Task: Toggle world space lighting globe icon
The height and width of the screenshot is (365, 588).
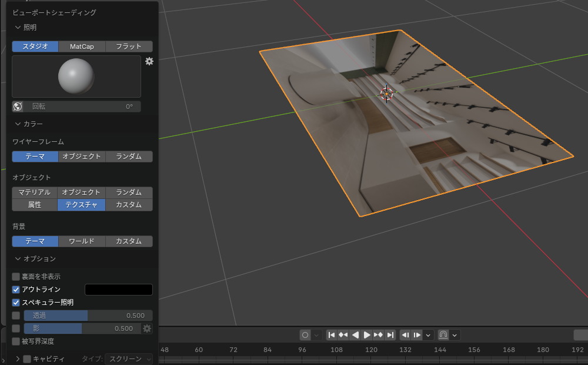Action: (x=18, y=107)
